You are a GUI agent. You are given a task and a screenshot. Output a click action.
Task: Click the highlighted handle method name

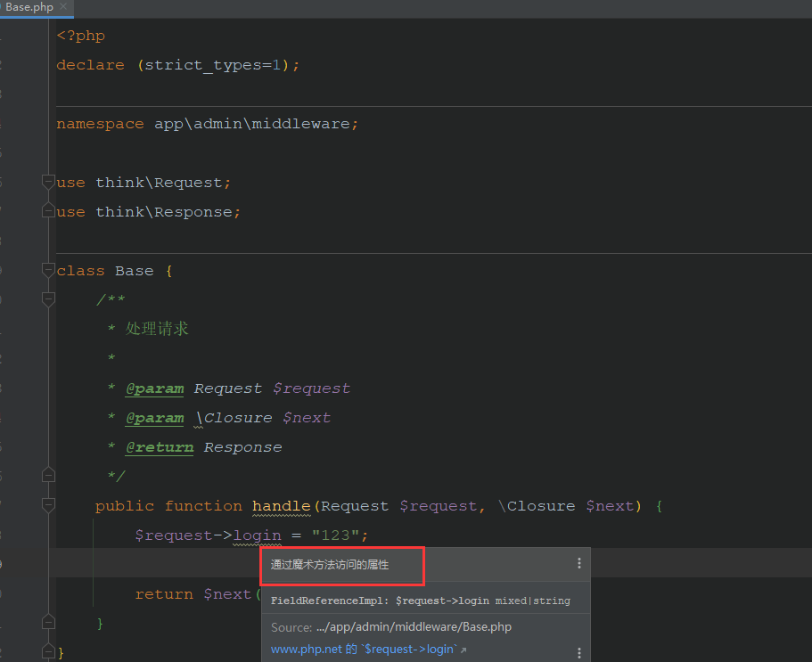click(281, 506)
